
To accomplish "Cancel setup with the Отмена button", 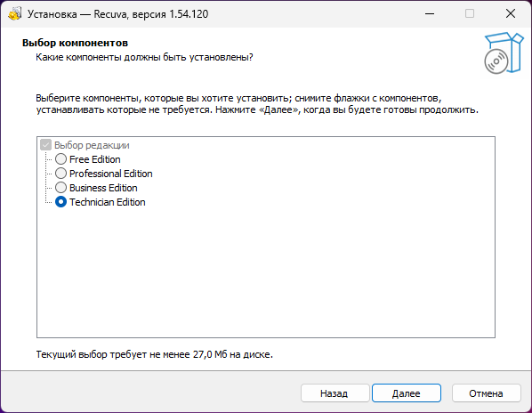I will pyautogui.click(x=487, y=393).
